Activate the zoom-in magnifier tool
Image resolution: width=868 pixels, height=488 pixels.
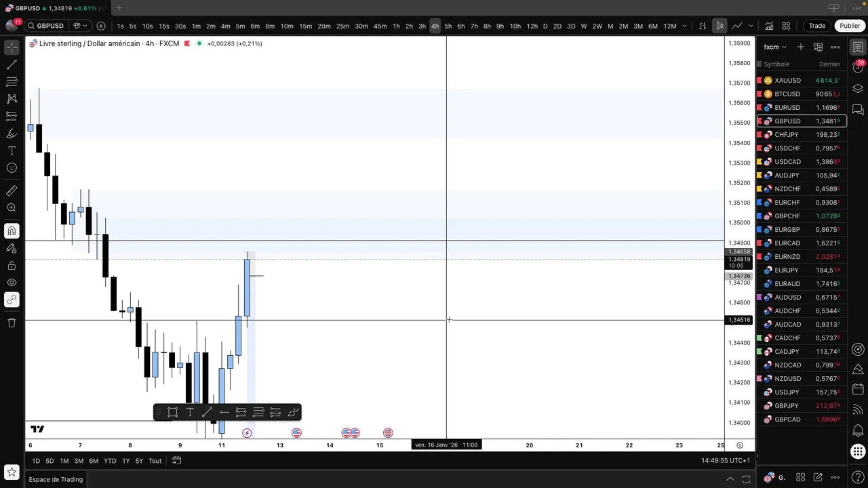point(12,208)
